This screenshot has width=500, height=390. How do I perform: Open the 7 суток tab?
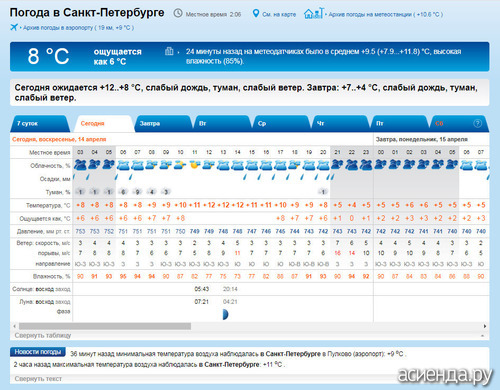pos(28,124)
